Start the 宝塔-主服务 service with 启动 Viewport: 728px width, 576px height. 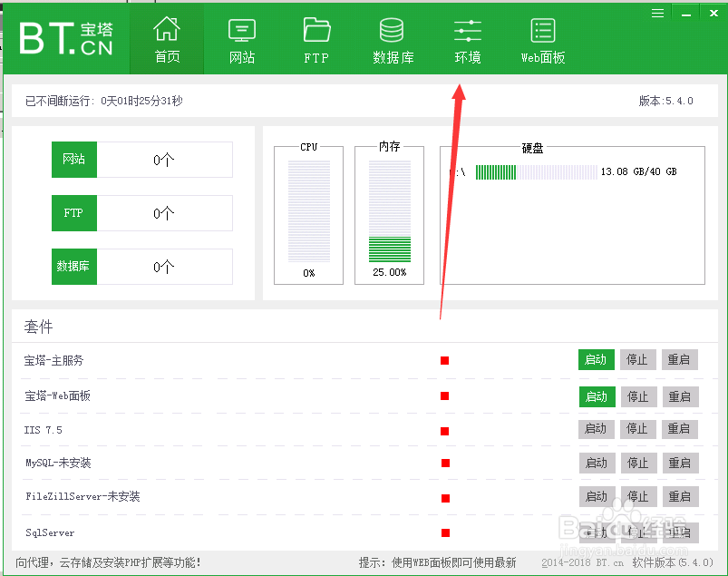pyautogui.click(x=597, y=359)
